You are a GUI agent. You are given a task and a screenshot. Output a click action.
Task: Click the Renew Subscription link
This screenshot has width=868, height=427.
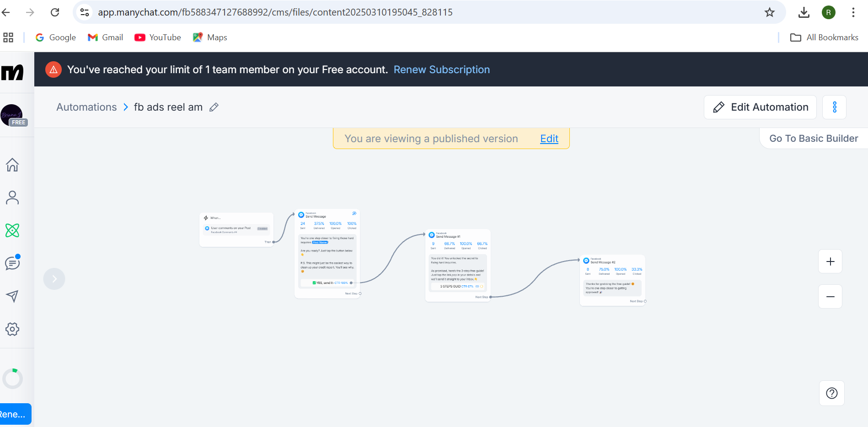click(441, 69)
